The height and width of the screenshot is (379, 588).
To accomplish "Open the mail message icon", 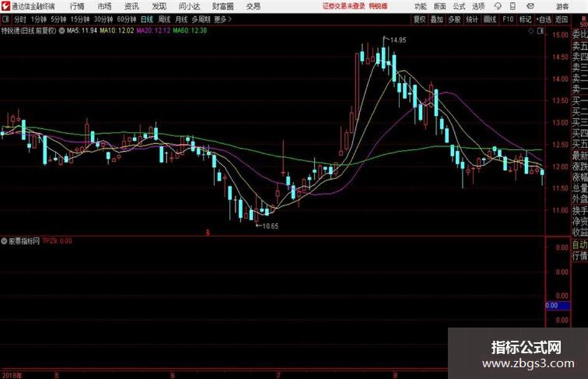I will (x=530, y=6).
